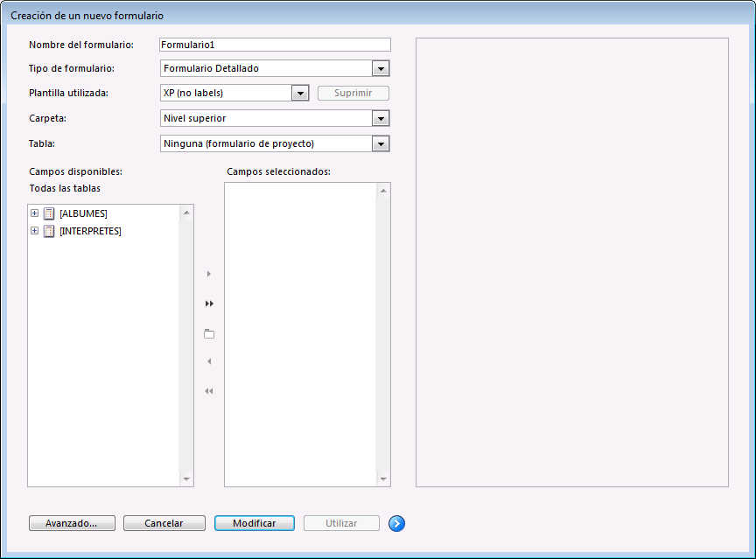Select the [INTERPRETES] tree item label

tap(90, 231)
